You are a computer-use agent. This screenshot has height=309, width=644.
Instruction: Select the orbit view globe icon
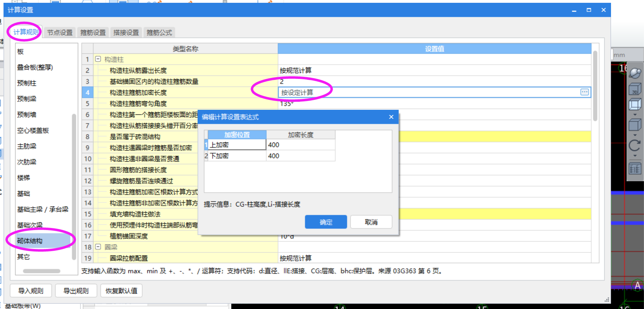tap(635, 73)
